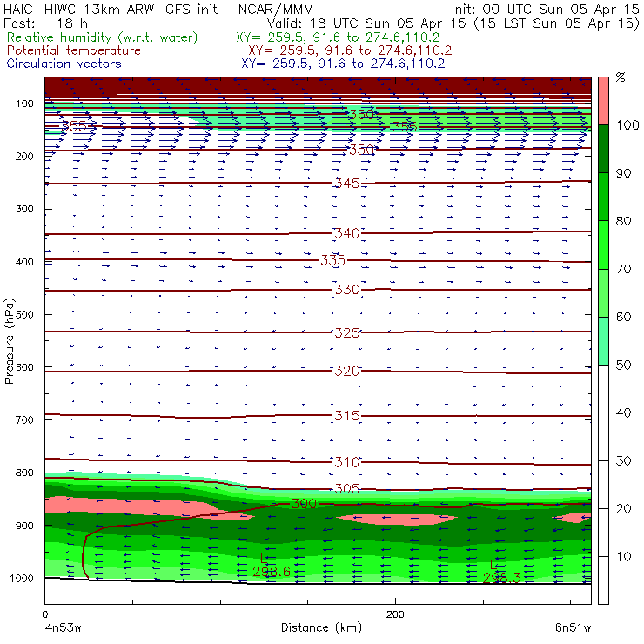This screenshot has height=644, width=644.
Task: Click the 500 hPa pressure axis label
Action: coord(24,315)
